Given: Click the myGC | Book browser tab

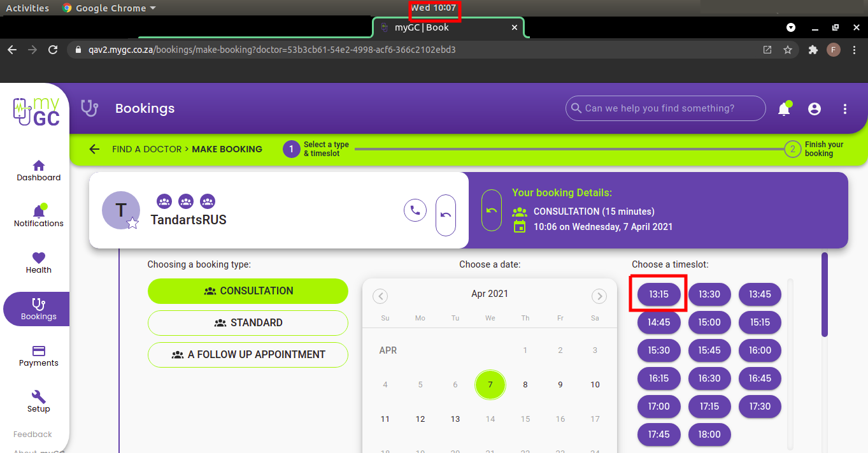Looking at the screenshot, I should [448, 27].
